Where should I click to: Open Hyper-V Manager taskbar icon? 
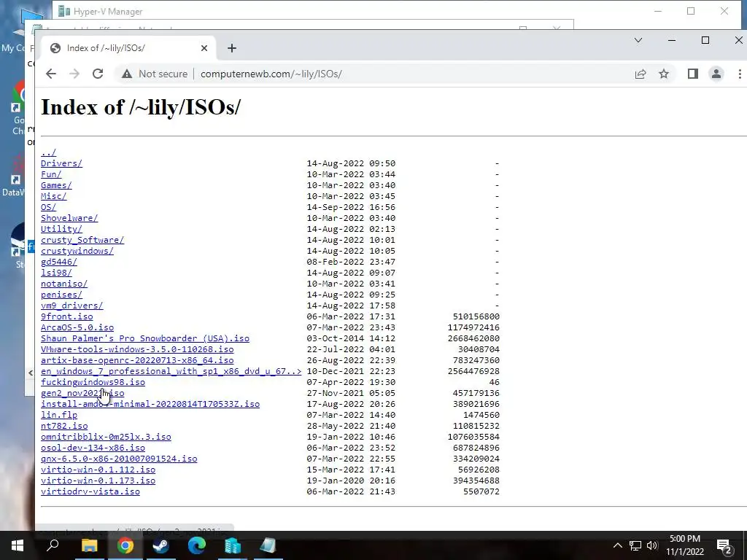233,545
